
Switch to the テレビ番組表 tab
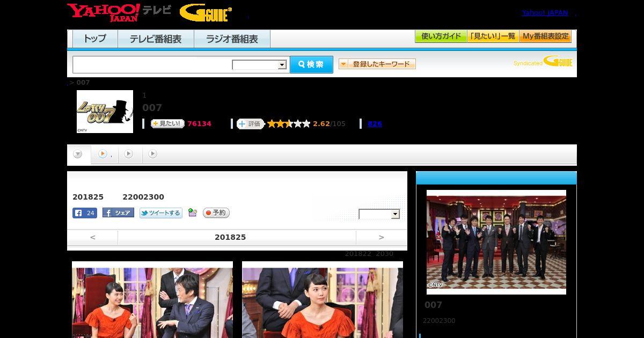click(x=156, y=39)
